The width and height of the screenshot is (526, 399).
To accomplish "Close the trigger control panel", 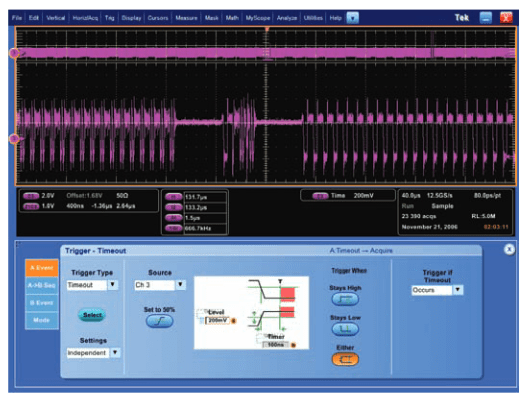I will (509, 249).
